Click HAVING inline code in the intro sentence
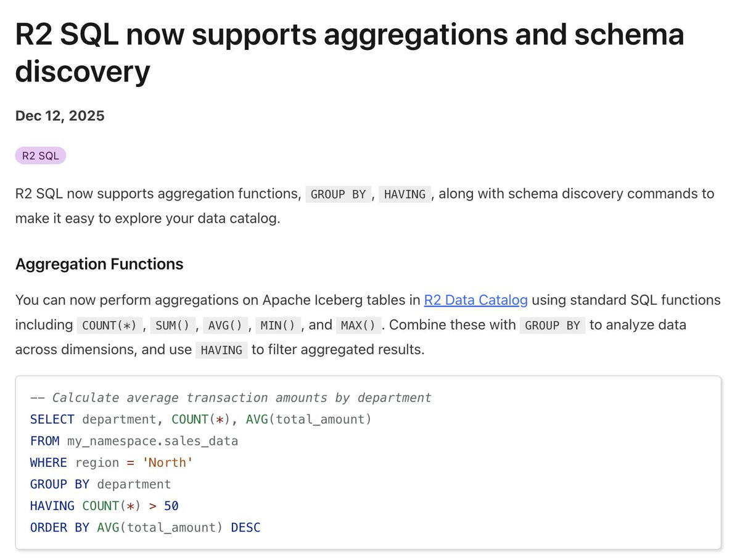 click(405, 194)
